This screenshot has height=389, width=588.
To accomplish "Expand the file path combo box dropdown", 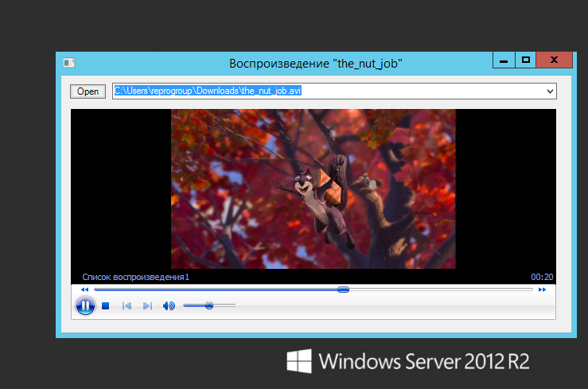I will (550, 91).
